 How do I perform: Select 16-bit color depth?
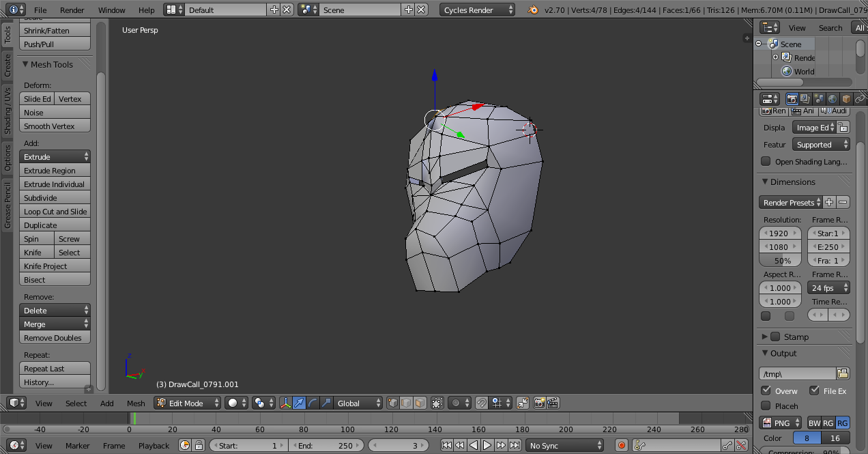tap(835, 438)
